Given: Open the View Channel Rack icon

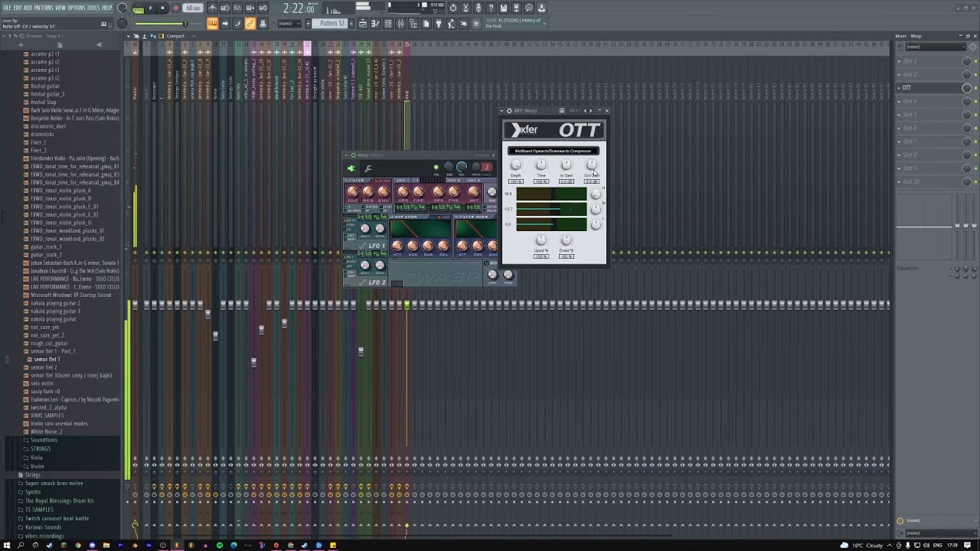Looking at the screenshot, I should click(x=388, y=24).
